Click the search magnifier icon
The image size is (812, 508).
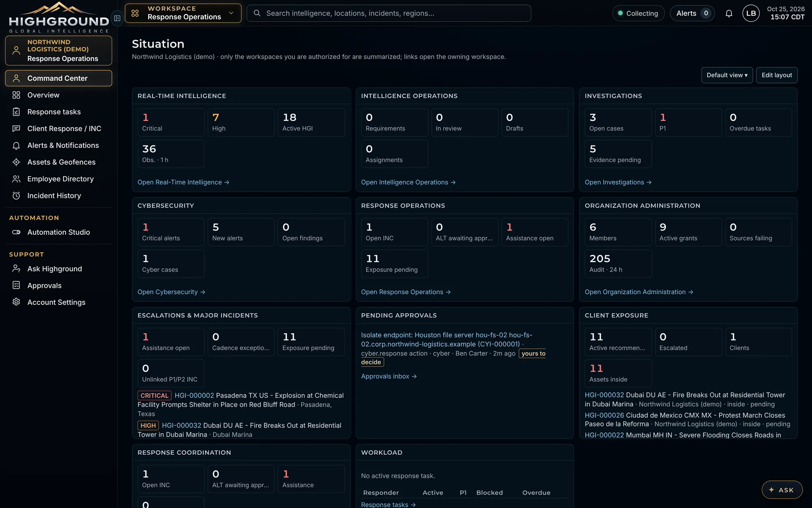[x=257, y=13]
